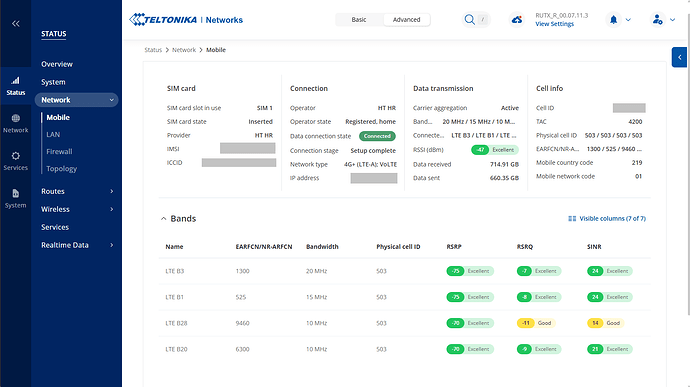Open the Overview status page

[57, 64]
